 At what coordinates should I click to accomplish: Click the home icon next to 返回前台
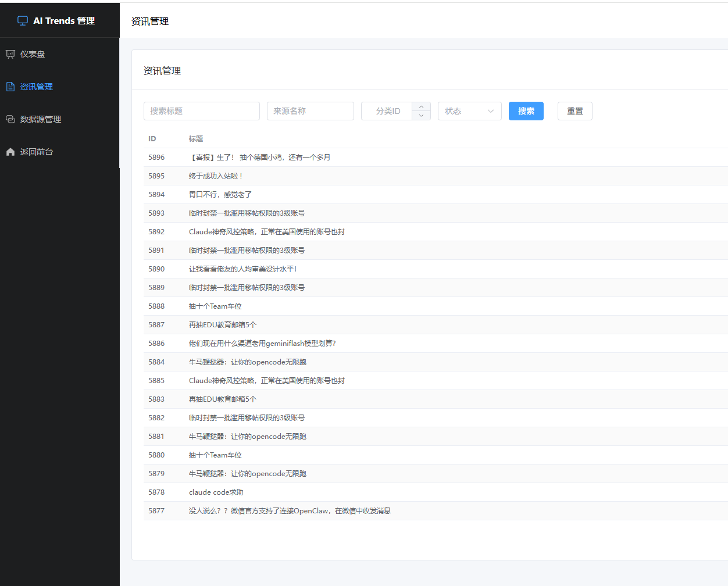[x=10, y=152]
